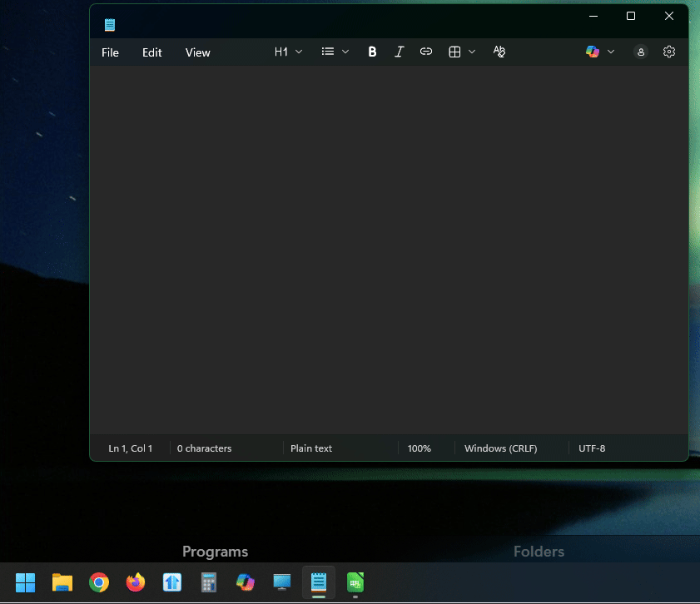The height and width of the screenshot is (604, 700).
Task: Expand the H1 heading dropdown
Action: point(289,52)
